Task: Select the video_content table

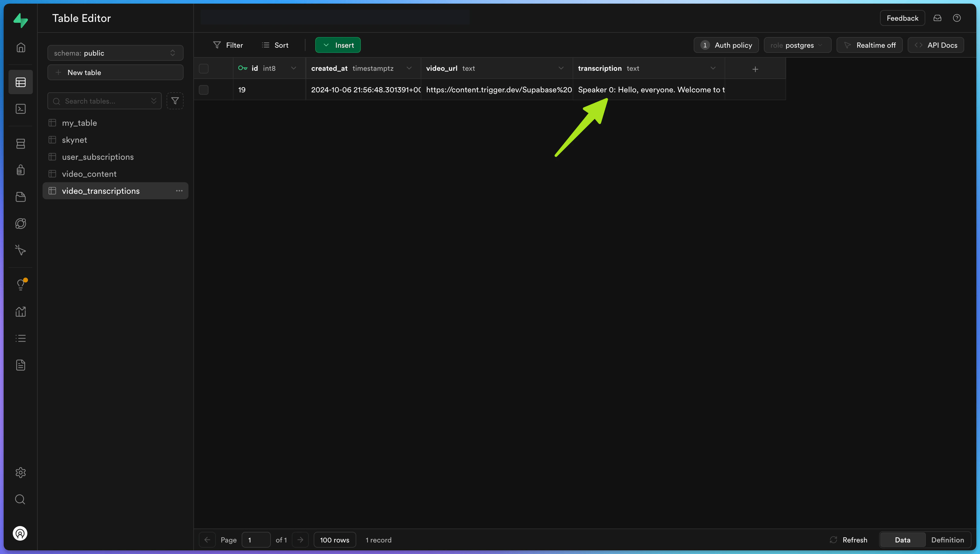Action: click(89, 174)
